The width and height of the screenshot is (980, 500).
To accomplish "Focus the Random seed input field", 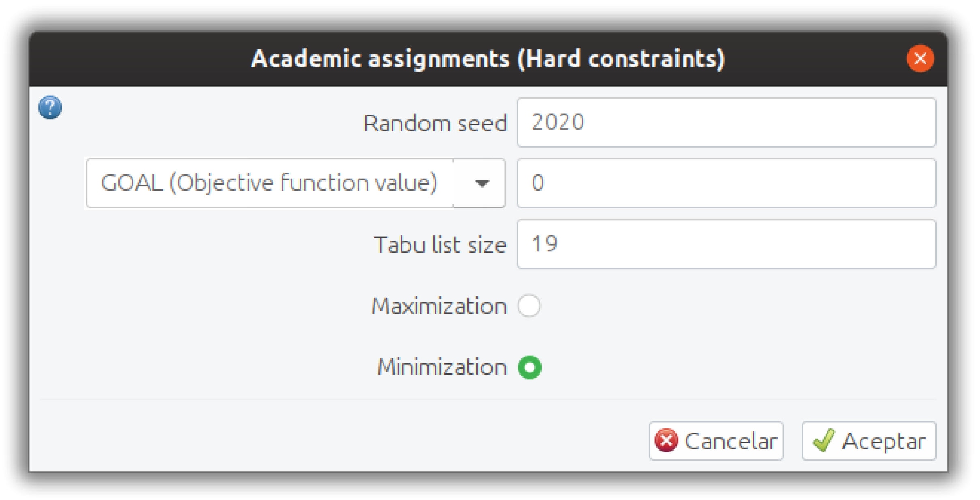I will pos(726,122).
